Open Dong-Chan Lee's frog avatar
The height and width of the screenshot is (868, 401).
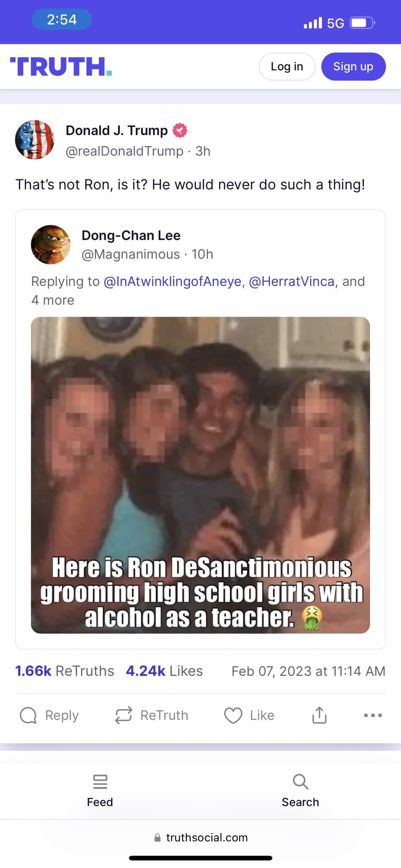click(50, 245)
